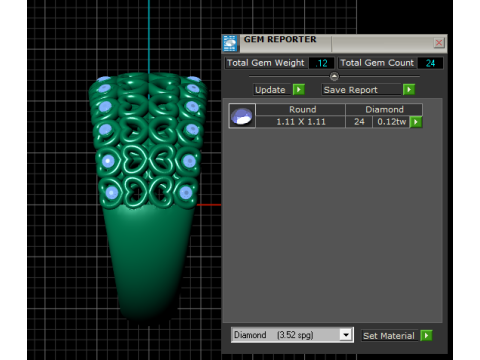Click the Total Gem Count value 24
The image size is (480, 360).
point(430,63)
